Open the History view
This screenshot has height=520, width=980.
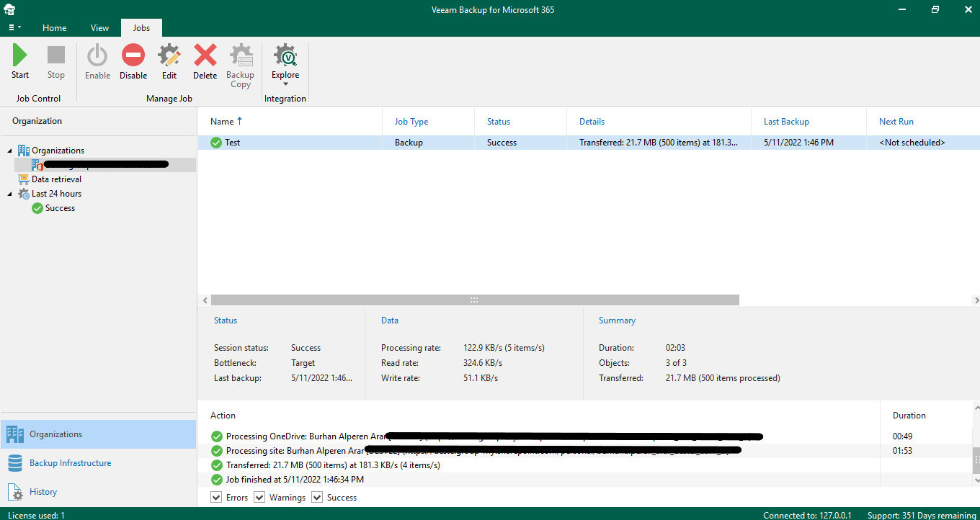tap(98, 492)
